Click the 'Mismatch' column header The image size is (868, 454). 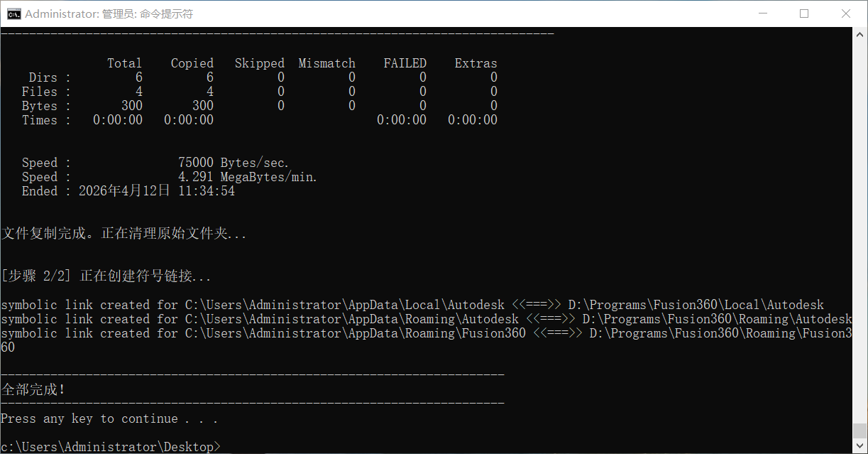click(326, 63)
